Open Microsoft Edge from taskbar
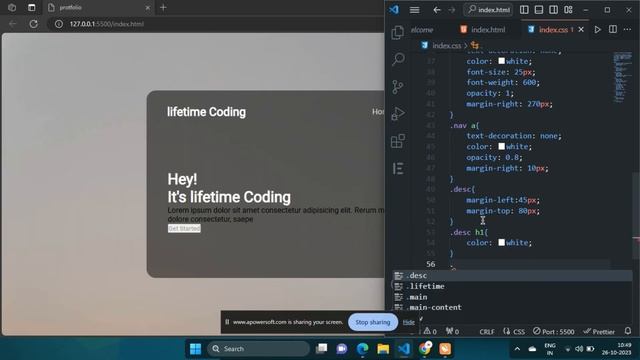Viewport: 640px width, 360px height. click(x=362, y=349)
